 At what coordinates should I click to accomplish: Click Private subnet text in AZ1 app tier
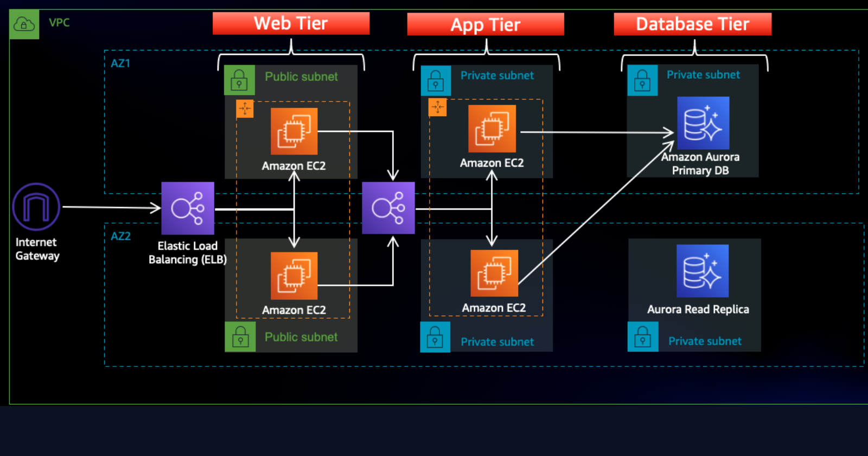coord(497,75)
